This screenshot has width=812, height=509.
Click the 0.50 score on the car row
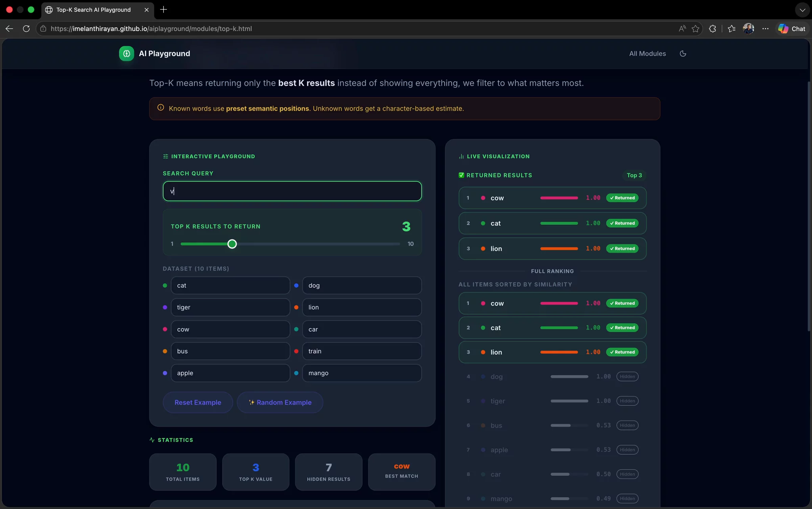pos(603,474)
